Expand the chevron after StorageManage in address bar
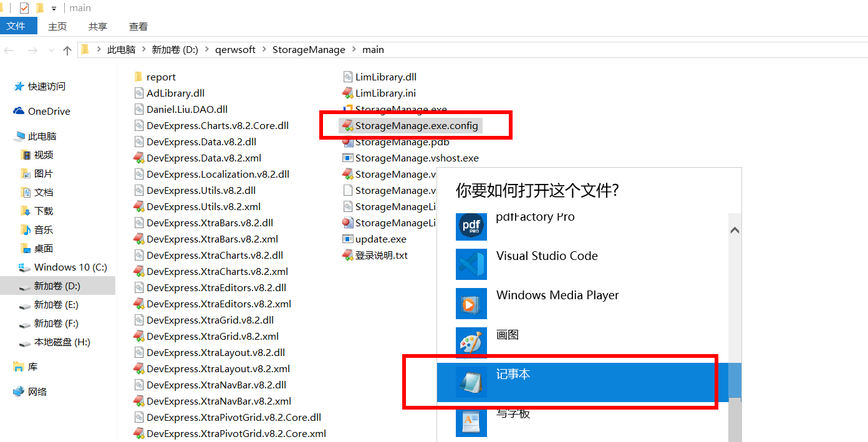Image resolution: width=868 pixels, height=442 pixels. click(354, 49)
